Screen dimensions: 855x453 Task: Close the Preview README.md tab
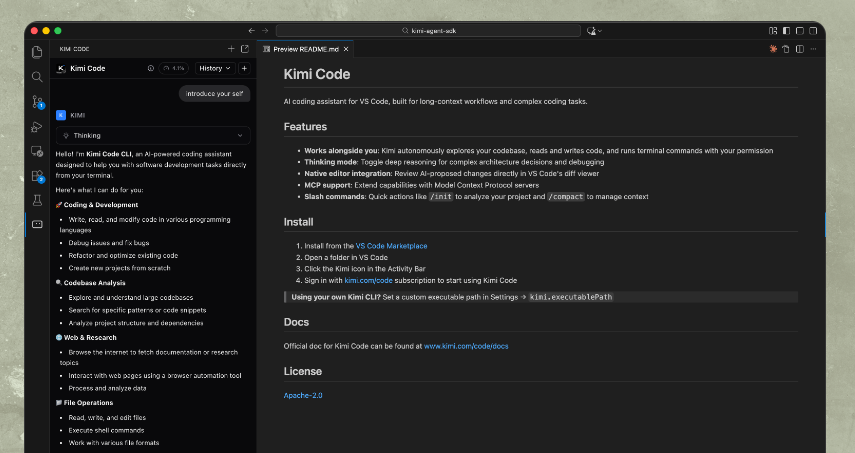coord(346,49)
